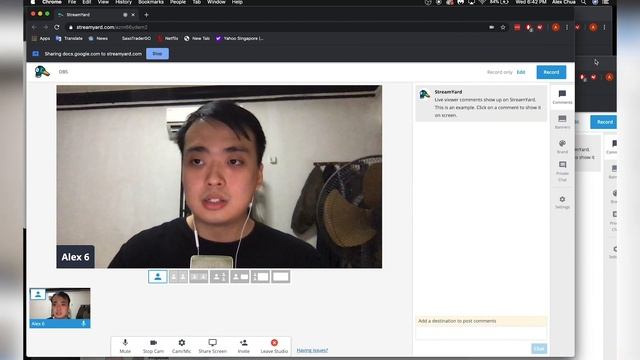Click the StreamYard example comment
Screen dimensions: 640x360
click(481, 103)
